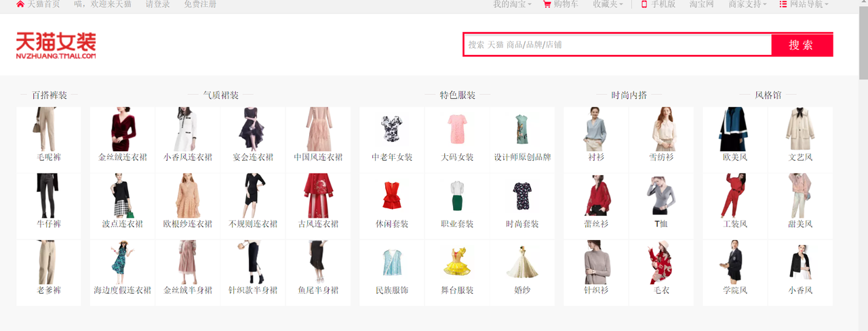Open the 网站导航 dropdown menu
The height and width of the screenshot is (331, 868).
click(x=808, y=4)
